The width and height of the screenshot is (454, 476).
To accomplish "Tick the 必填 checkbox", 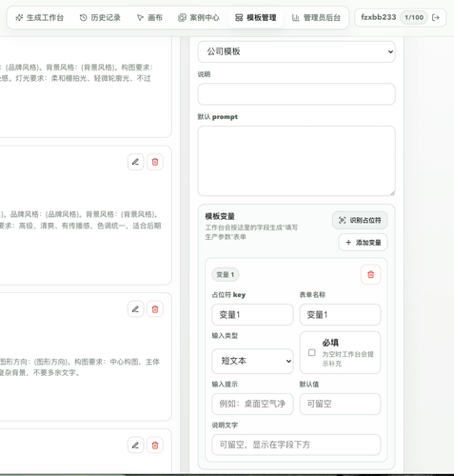I will (312, 352).
